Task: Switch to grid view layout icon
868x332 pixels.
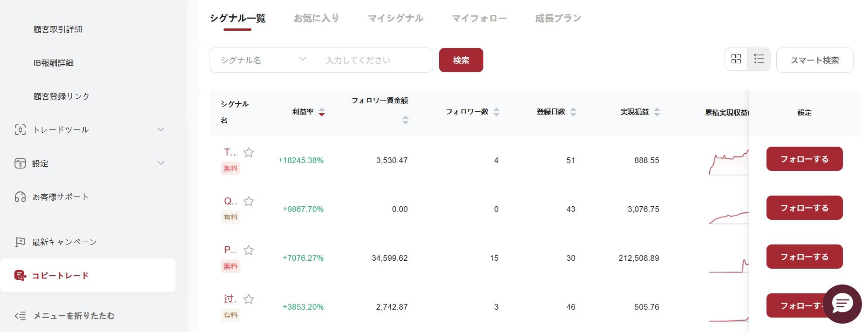Action: tap(736, 59)
